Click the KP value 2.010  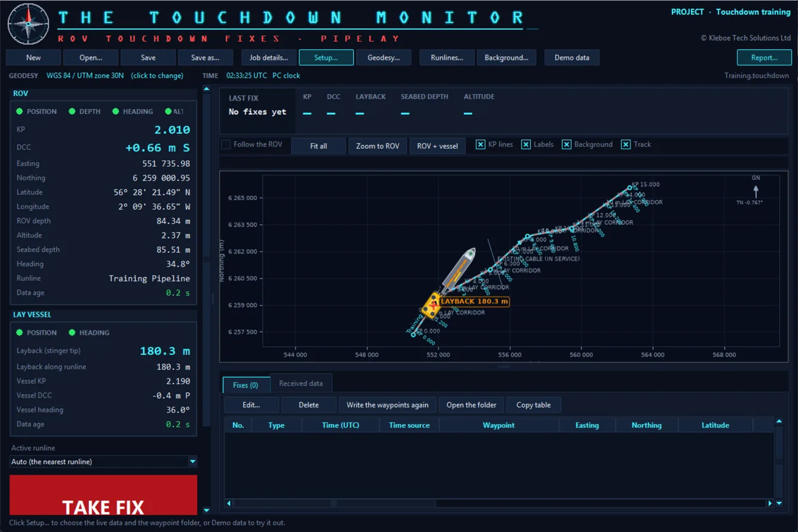tap(172, 130)
